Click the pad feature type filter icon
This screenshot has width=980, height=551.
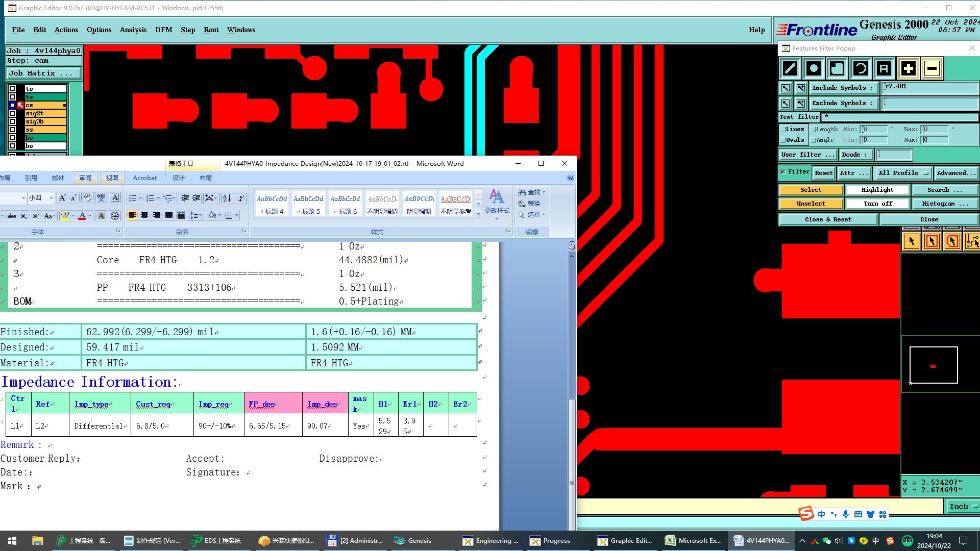coord(814,68)
